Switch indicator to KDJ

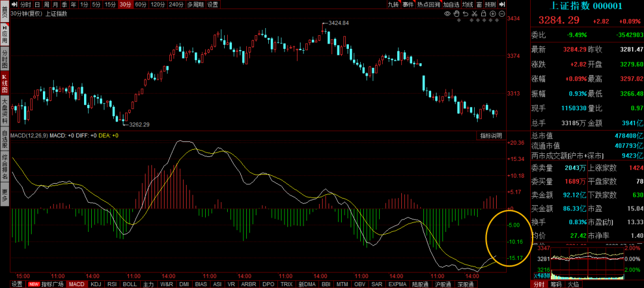tap(96, 284)
